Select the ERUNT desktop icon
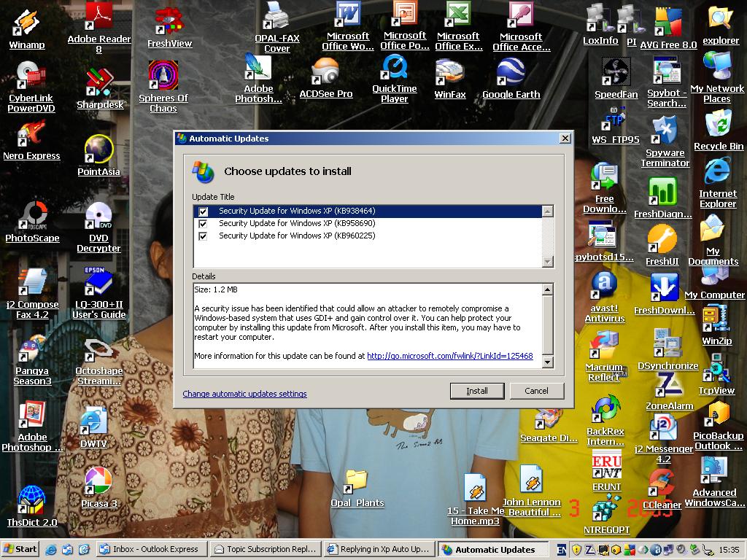The width and height of the screenshot is (747, 560). (606, 472)
